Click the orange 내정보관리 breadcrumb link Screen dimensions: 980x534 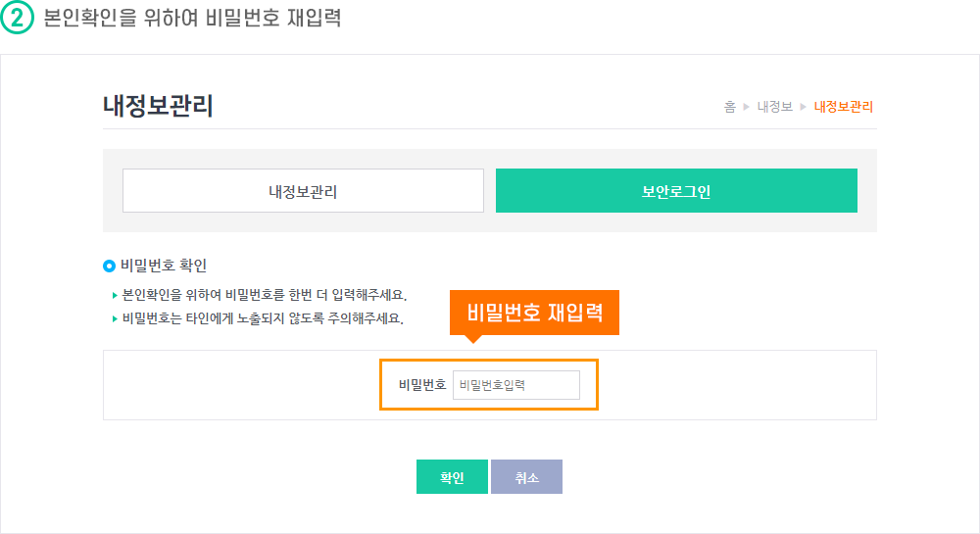tap(843, 107)
